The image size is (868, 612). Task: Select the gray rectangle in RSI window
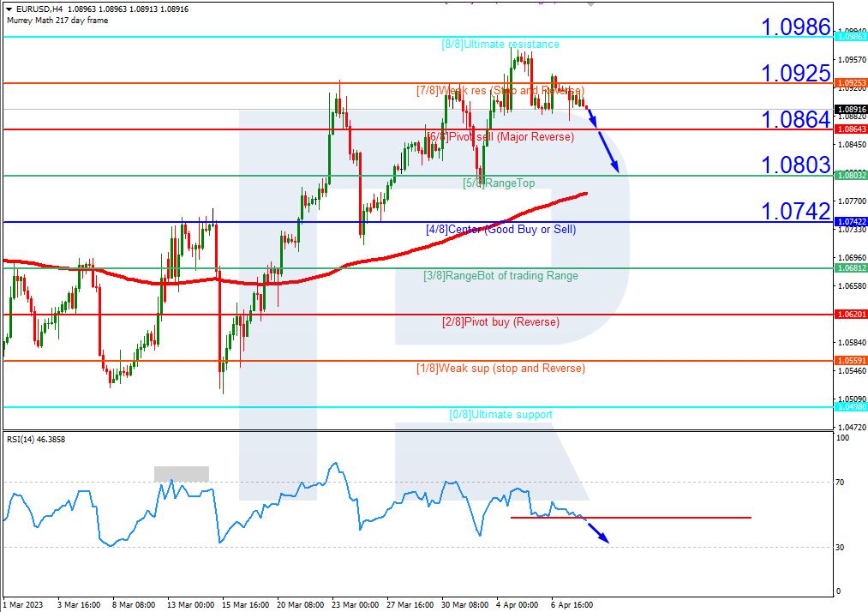[181, 474]
